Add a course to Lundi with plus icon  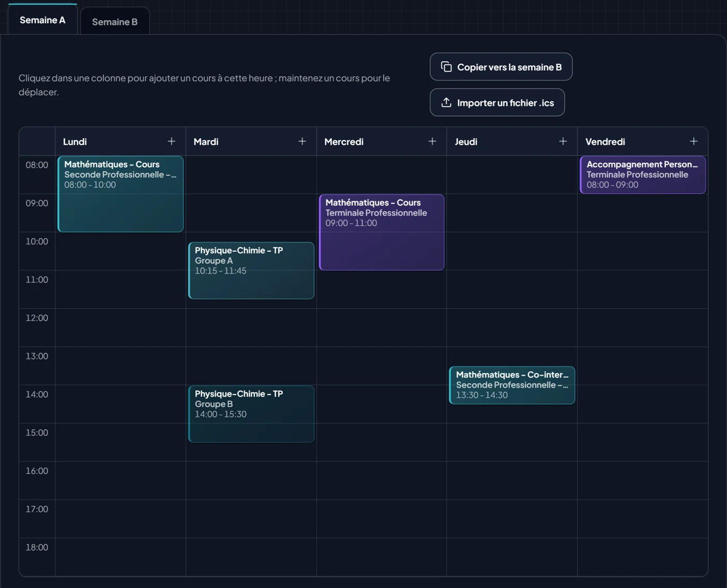coord(171,141)
